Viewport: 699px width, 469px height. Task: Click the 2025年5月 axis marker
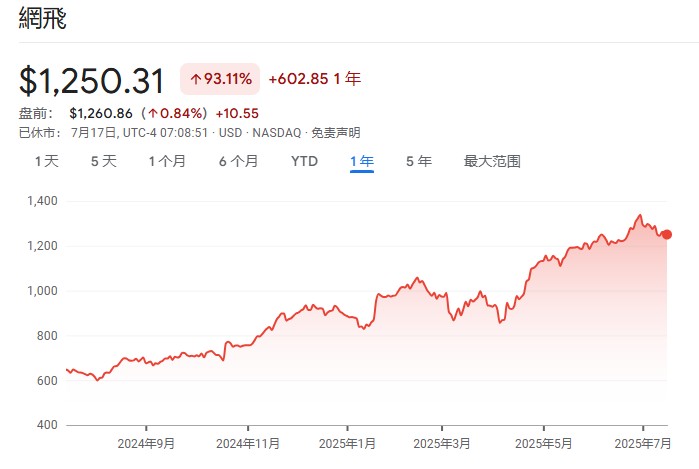tap(543, 444)
